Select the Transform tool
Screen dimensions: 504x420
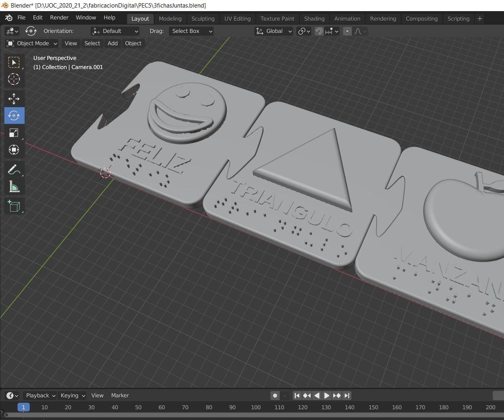(14, 150)
